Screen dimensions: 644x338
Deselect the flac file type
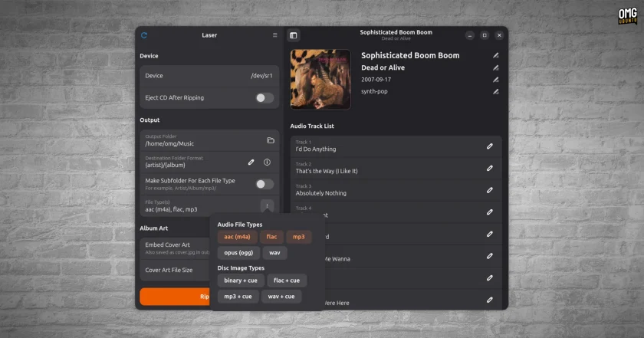coord(271,237)
